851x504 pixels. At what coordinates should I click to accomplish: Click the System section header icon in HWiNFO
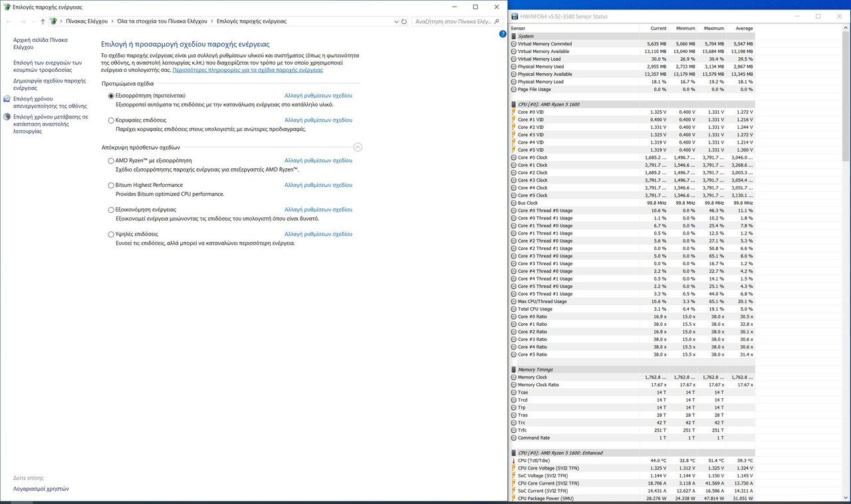click(513, 37)
